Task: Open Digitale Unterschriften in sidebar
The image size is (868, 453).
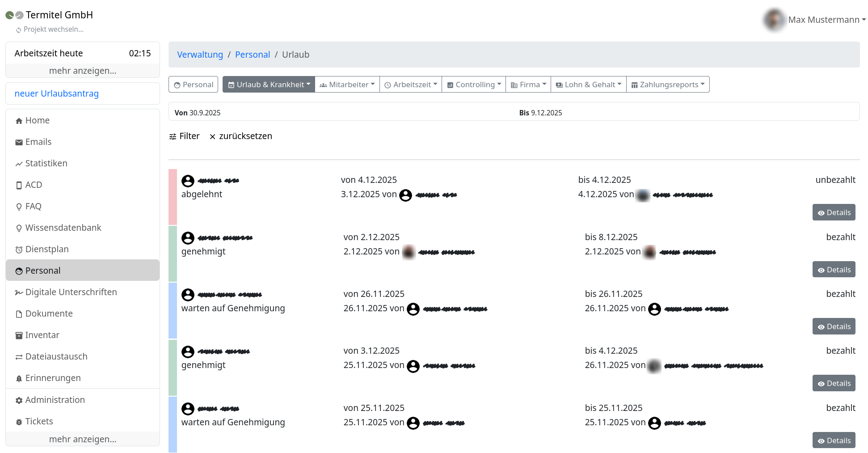Action: [71, 292]
